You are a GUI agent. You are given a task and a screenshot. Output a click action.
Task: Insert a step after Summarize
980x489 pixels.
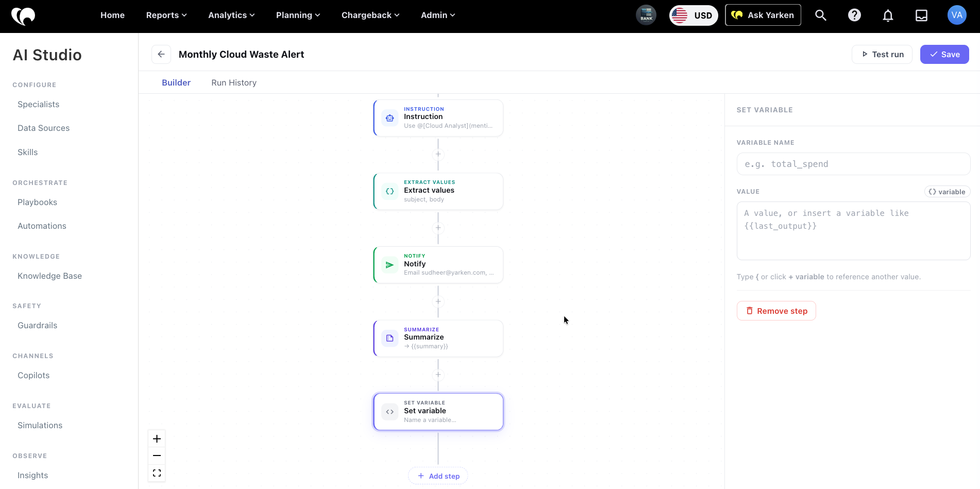[x=438, y=375]
